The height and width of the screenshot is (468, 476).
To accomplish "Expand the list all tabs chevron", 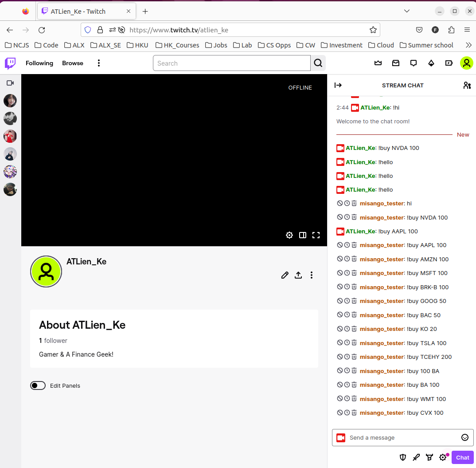I will pos(407,11).
